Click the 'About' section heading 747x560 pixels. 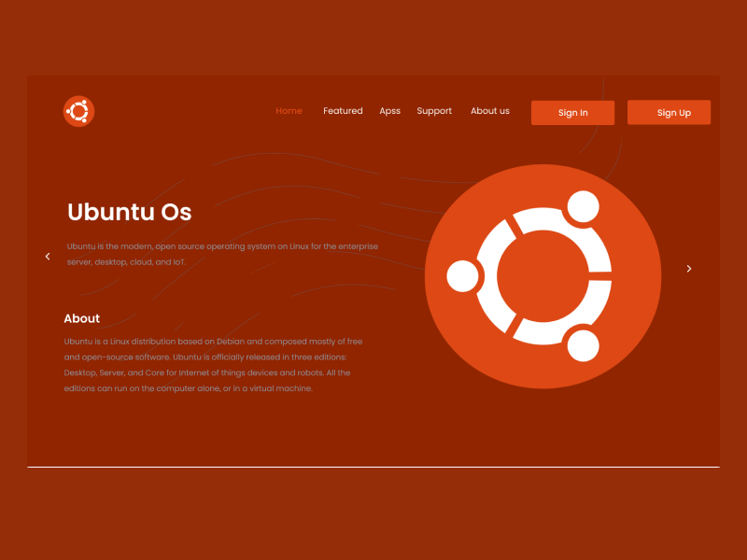coord(82,318)
